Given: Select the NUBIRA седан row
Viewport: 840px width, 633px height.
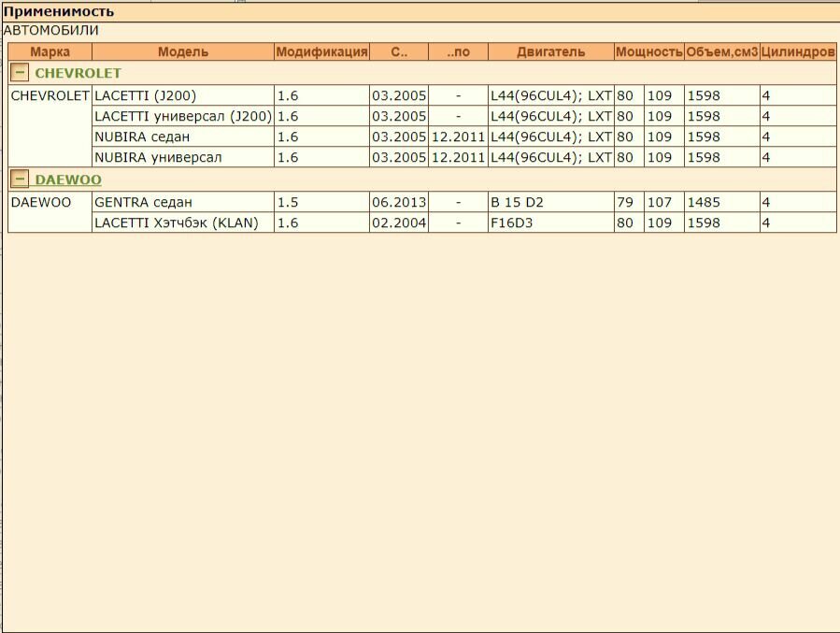Looking at the screenshot, I should click(x=464, y=137).
